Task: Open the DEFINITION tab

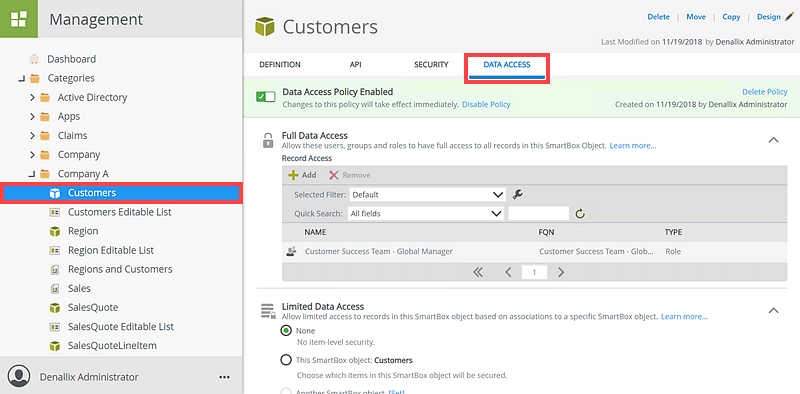Action: click(280, 65)
